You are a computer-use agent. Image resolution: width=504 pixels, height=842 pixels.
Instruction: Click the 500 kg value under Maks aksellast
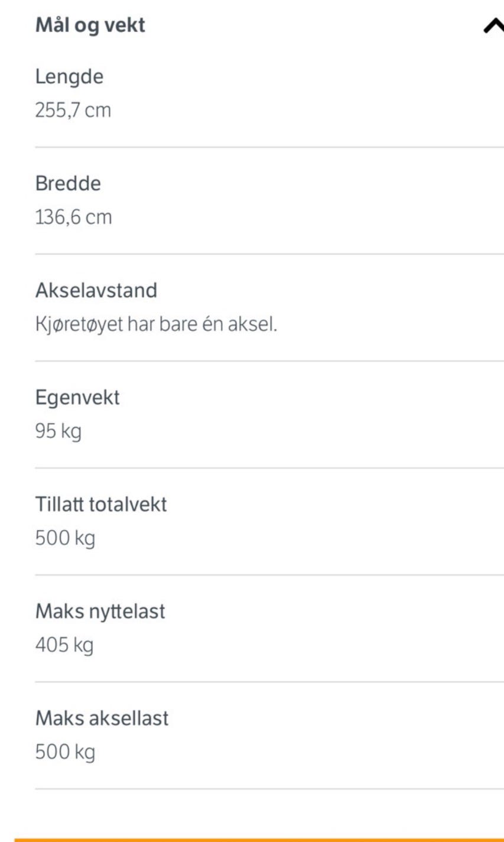[x=65, y=753]
